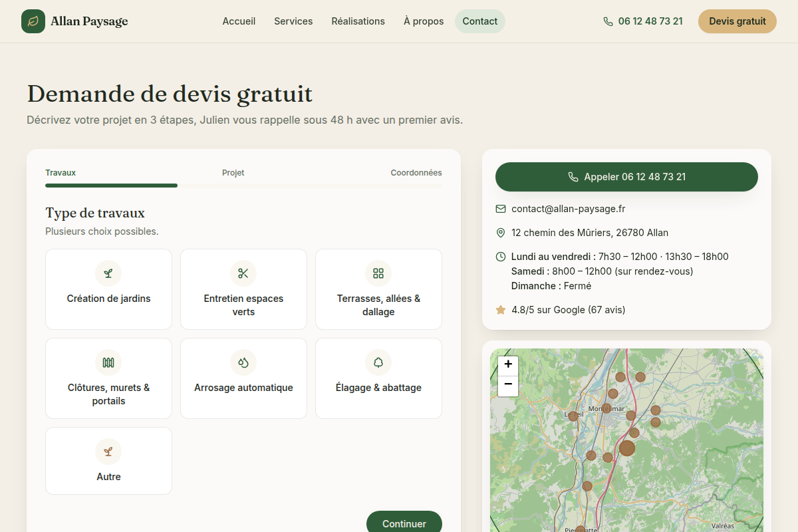Click the Contact nav item
Image resolution: width=798 pixels, height=532 pixels.
tap(480, 21)
